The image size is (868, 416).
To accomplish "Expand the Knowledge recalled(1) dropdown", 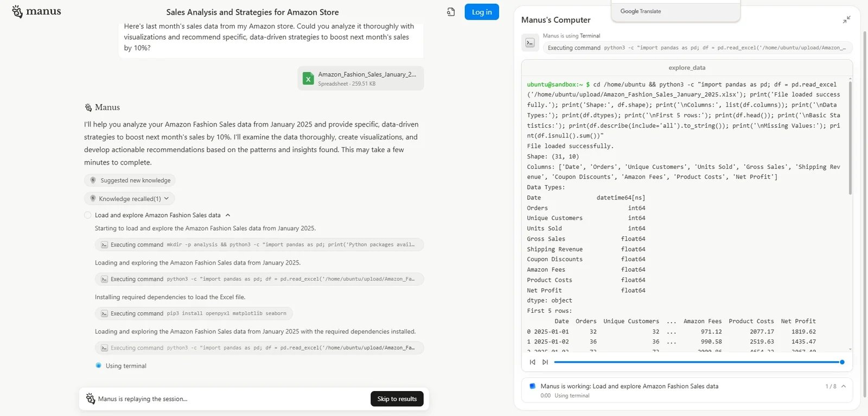I will 130,199.
